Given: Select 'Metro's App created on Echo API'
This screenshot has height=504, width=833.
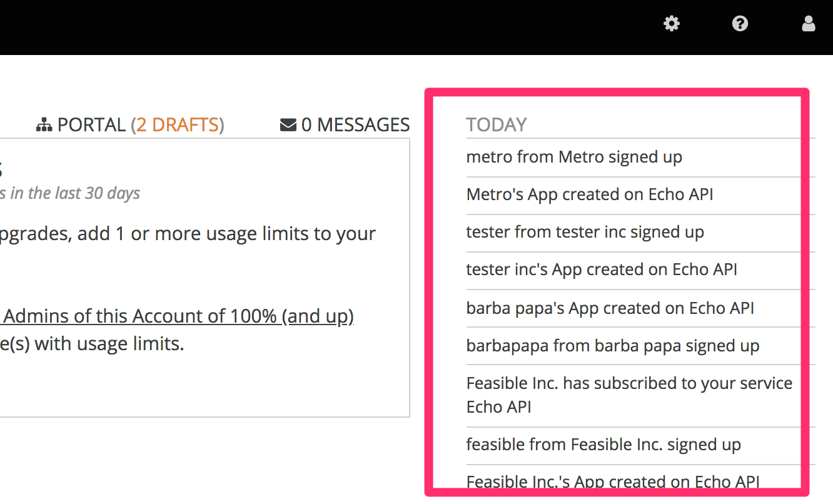Looking at the screenshot, I should tap(590, 194).
